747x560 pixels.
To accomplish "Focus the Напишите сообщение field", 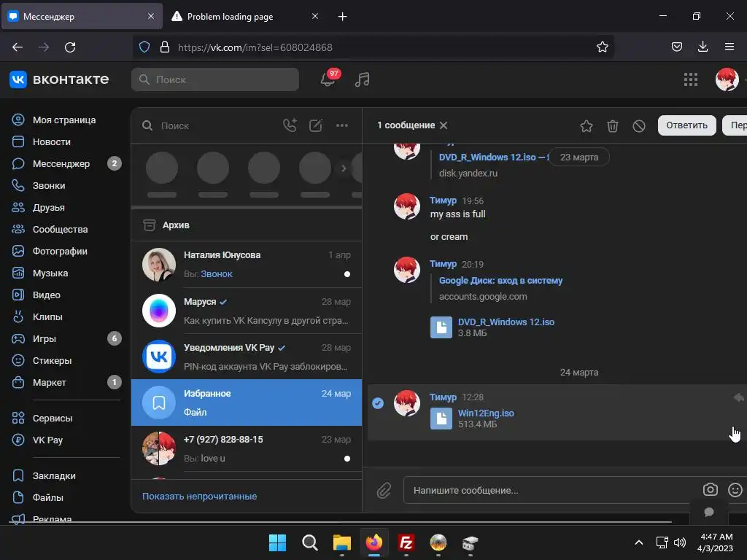I will click(553, 490).
